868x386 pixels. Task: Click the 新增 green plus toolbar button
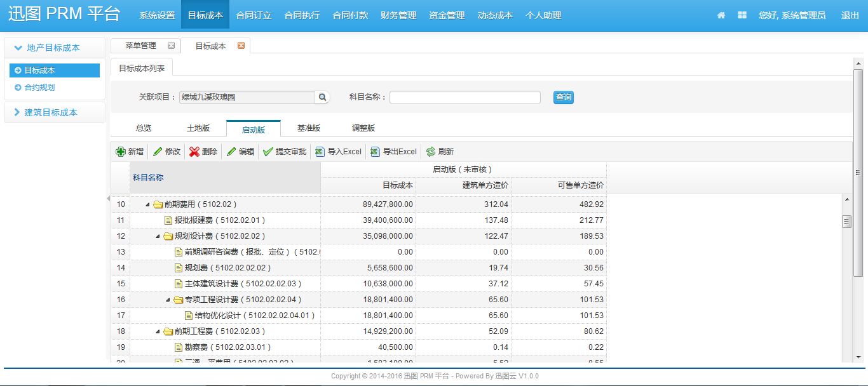coord(130,152)
